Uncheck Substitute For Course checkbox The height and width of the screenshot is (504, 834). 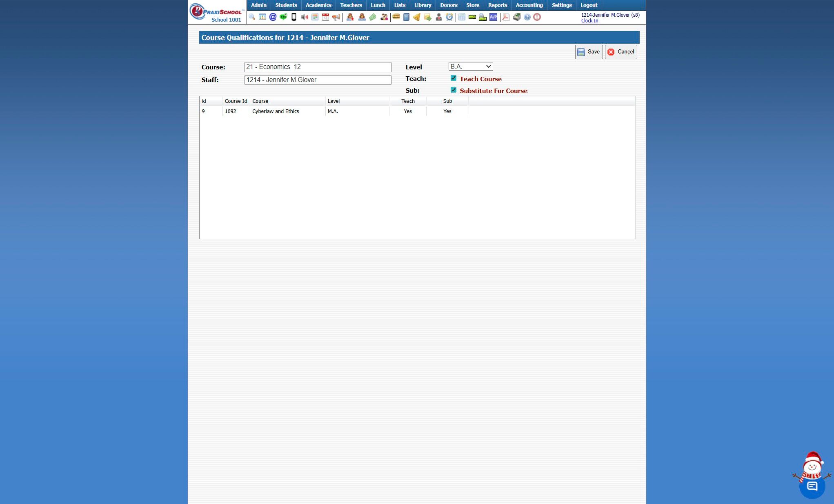454,90
